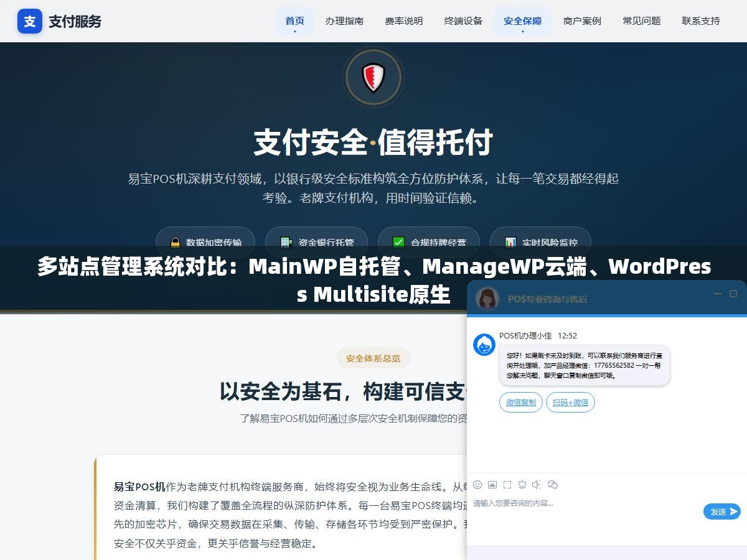
Task: Click the chat agent avatar in header
Action: coord(487,299)
